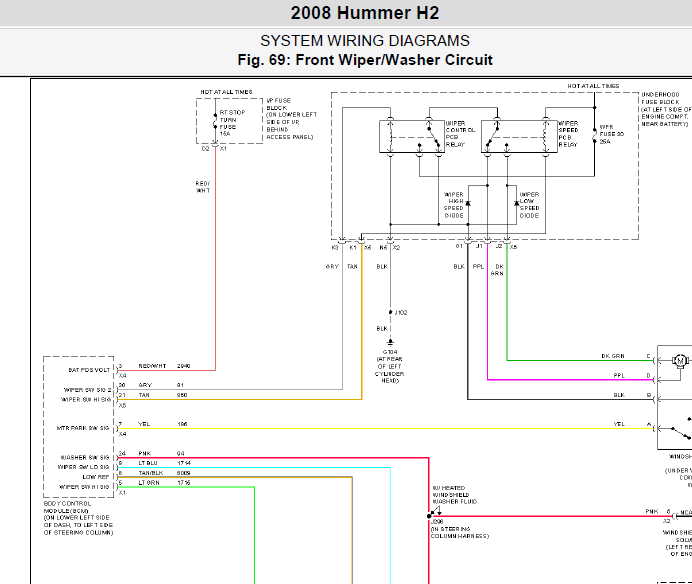Image resolution: width=692 pixels, height=584 pixels.
Task: Click the "N6" connector pin label
Action: pos(383,248)
